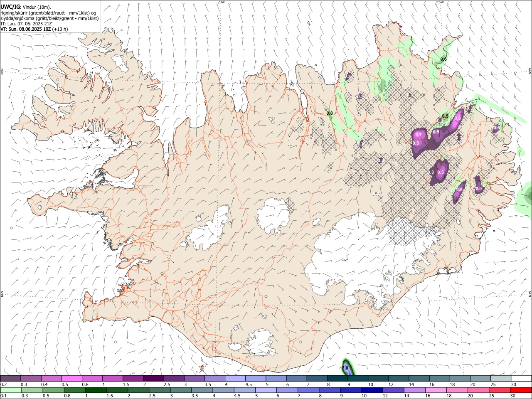Click the 0.7 snowfall value on the map
The height and width of the screenshot is (399, 532).
click(x=419, y=135)
